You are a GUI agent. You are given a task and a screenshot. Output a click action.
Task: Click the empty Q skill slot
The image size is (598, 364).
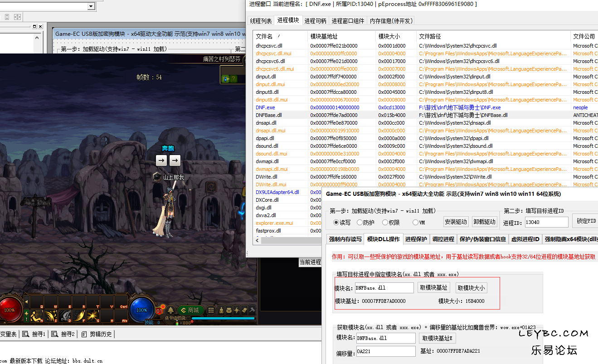click(37, 302)
